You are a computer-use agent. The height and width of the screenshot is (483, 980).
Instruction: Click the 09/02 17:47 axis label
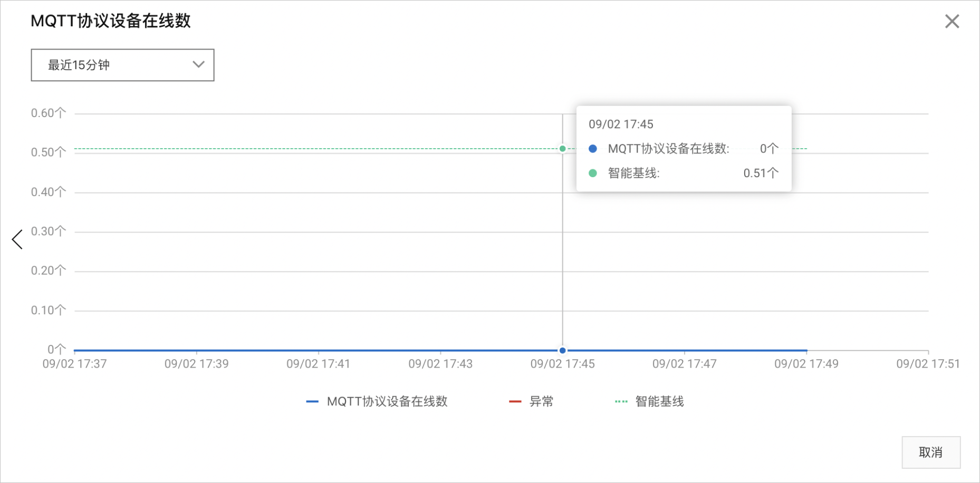click(685, 364)
